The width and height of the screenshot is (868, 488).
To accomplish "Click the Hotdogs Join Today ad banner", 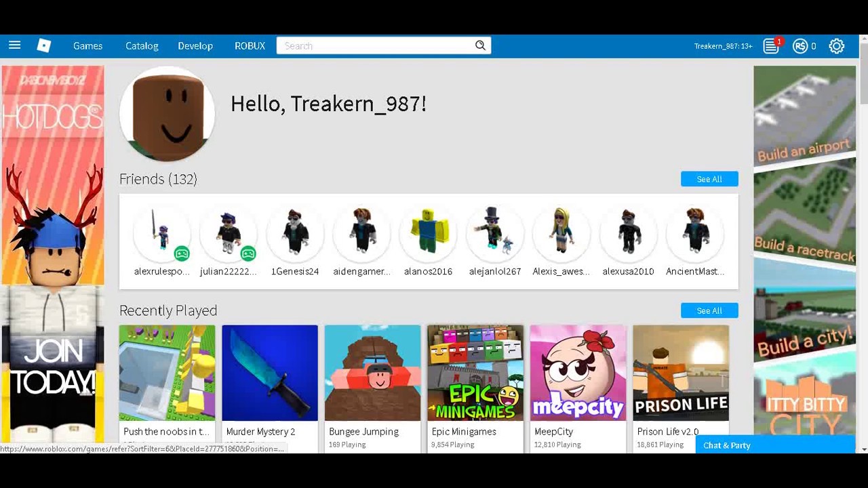I will click(x=53, y=254).
